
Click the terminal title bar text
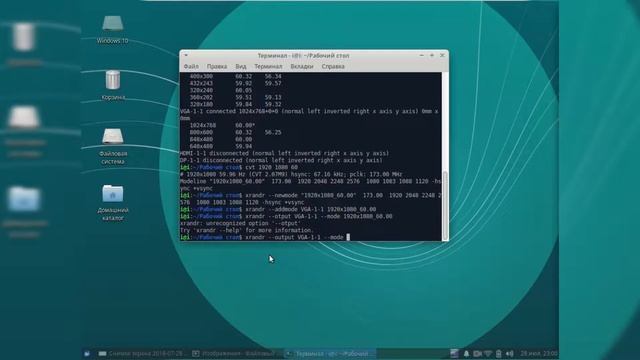tap(303, 55)
